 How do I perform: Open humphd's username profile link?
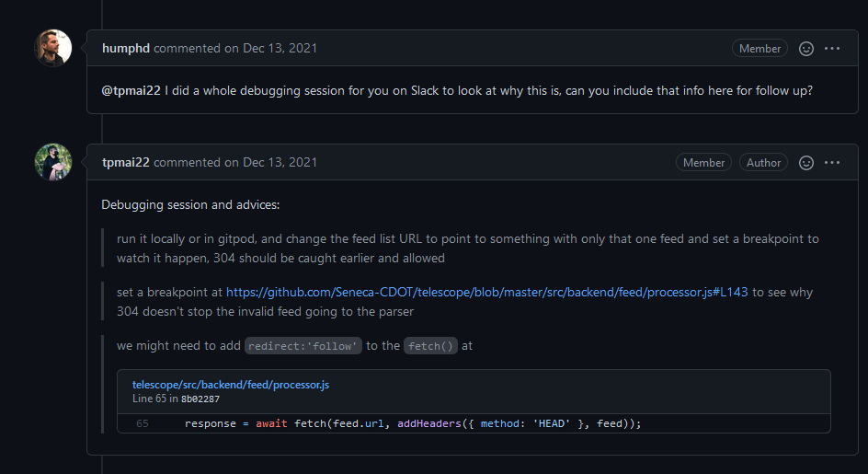(x=125, y=48)
